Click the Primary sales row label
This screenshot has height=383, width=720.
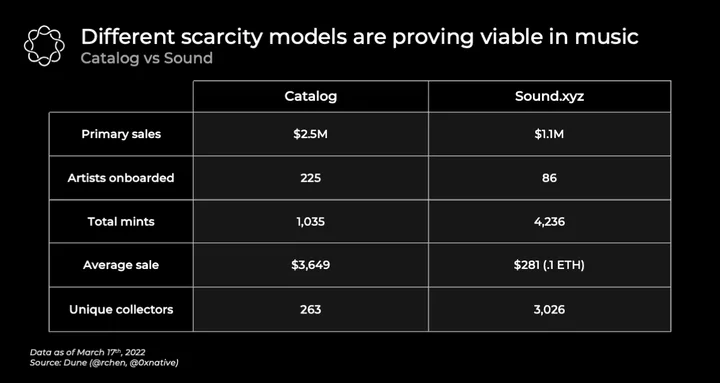(x=121, y=134)
